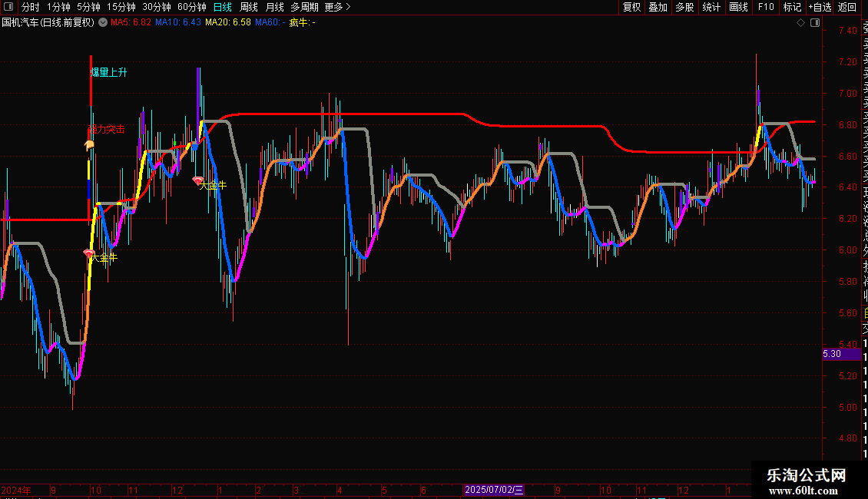Open the indicator settings arrow next to 国机汽车
The width and height of the screenshot is (868, 499).
[x=103, y=23]
